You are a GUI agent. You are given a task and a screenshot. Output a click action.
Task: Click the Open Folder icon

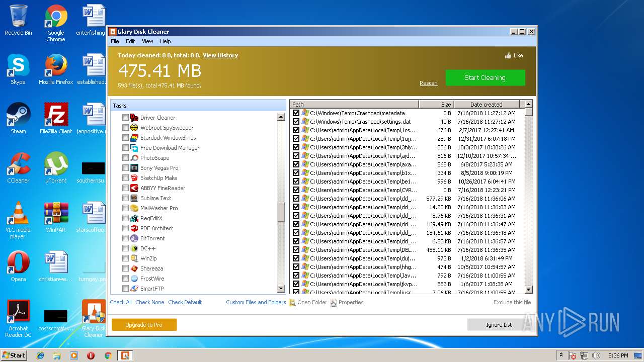click(x=292, y=303)
